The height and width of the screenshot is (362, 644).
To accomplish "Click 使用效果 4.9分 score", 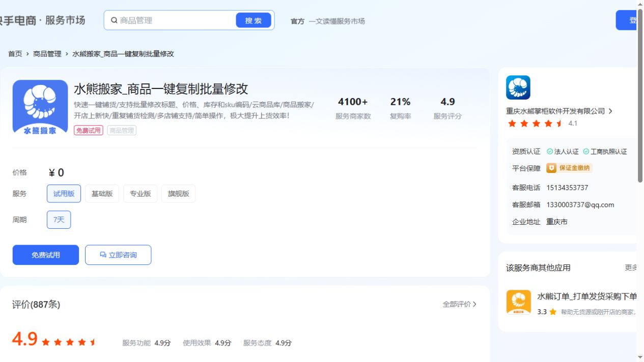I will [x=207, y=343].
